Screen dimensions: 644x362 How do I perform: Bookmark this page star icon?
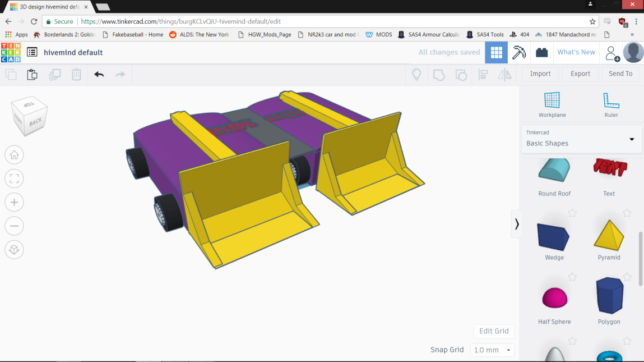pyautogui.click(x=592, y=21)
